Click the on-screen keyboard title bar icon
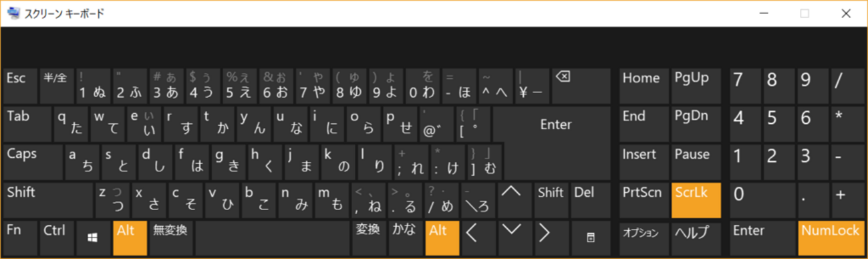The image size is (868, 259). pos(13,13)
